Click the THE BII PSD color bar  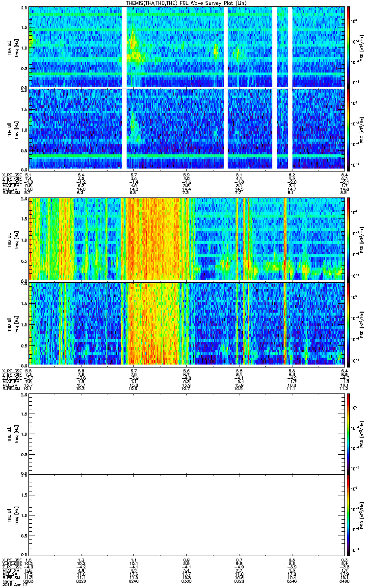click(x=349, y=515)
